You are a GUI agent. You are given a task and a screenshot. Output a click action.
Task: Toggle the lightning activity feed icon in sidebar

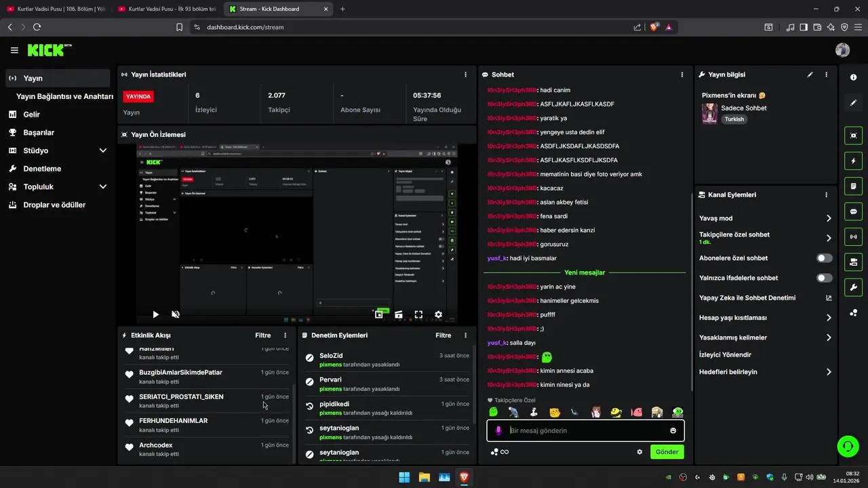click(853, 161)
